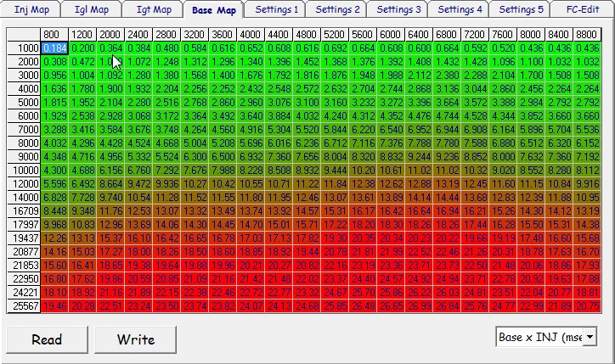
Task: Select the 4400 column header
Action: [279, 35]
